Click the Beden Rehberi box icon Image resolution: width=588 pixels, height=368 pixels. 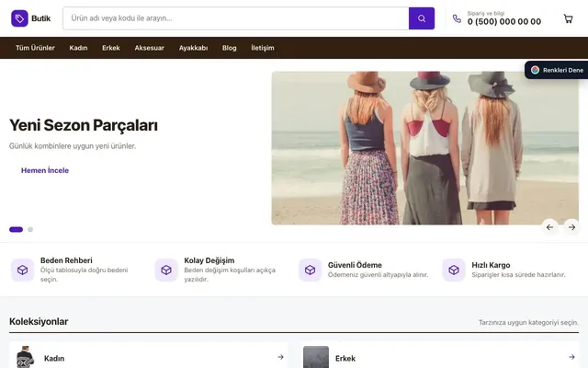(22, 270)
